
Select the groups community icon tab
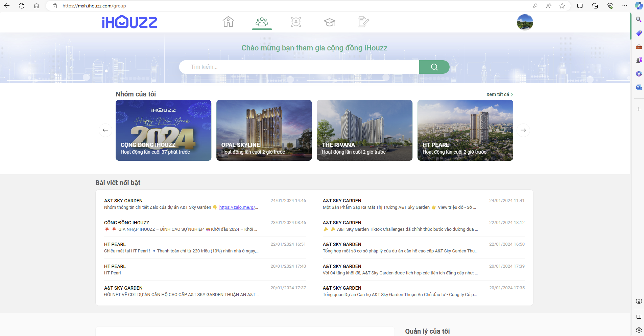(x=262, y=22)
